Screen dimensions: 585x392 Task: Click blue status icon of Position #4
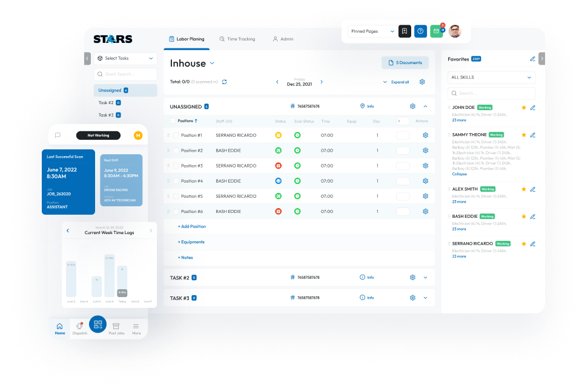click(279, 181)
